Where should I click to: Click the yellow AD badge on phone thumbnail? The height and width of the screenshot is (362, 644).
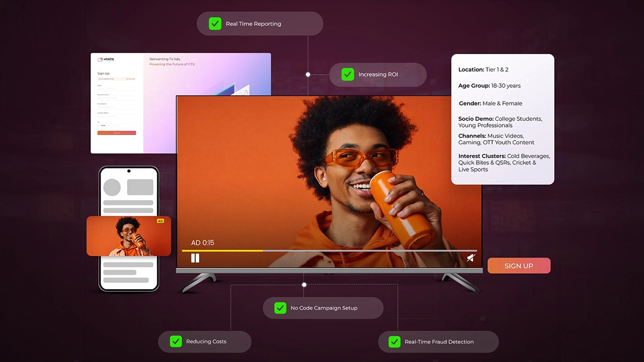click(160, 221)
